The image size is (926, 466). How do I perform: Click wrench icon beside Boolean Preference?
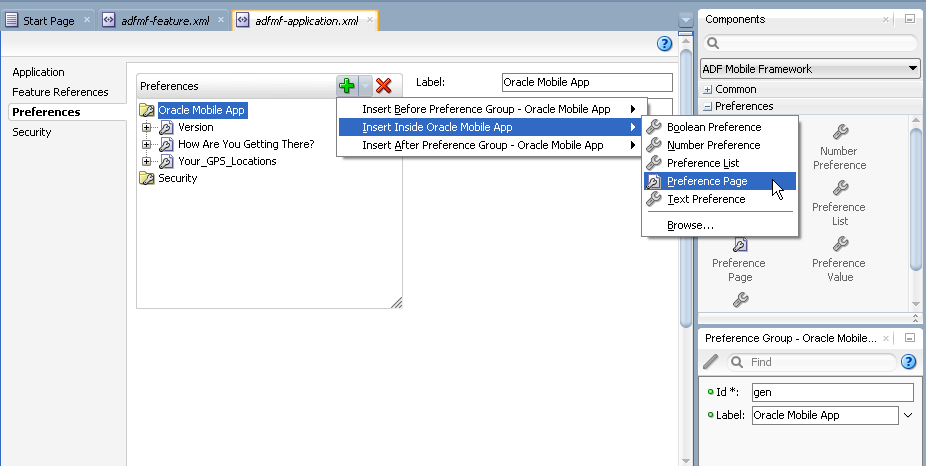click(x=654, y=127)
